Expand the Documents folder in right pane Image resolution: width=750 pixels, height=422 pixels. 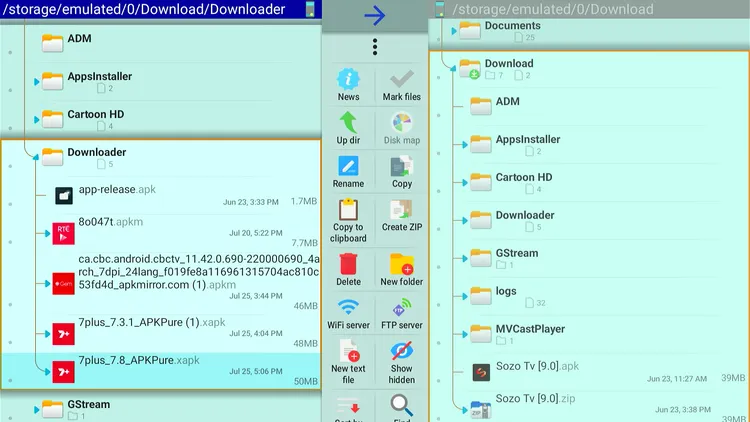[454, 31]
